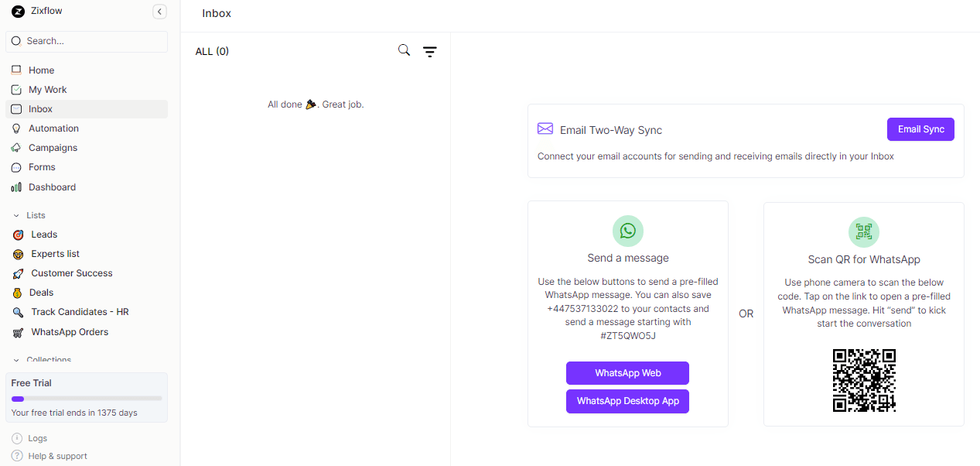The width and height of the screenshot is (980, 466).
Task: Click the WhatsApp QR code image
Action: click(x=863, y=380)
